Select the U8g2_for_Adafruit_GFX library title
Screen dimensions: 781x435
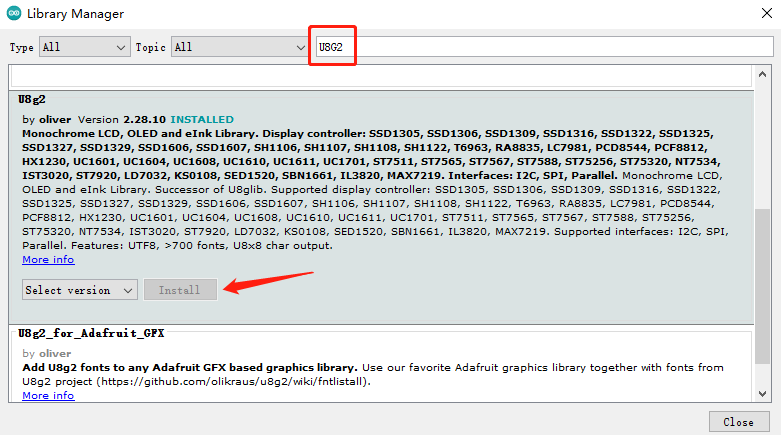[x=91, y=333]
